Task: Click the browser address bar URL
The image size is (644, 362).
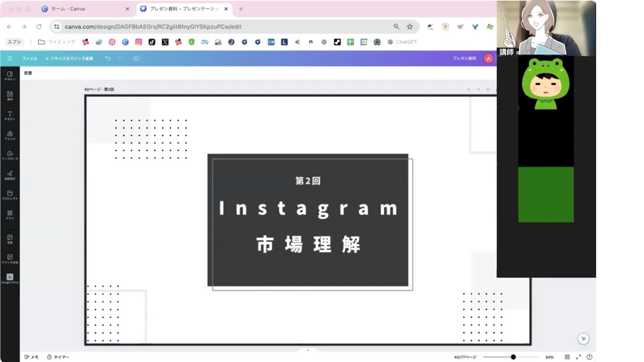Action: point(153,26)
